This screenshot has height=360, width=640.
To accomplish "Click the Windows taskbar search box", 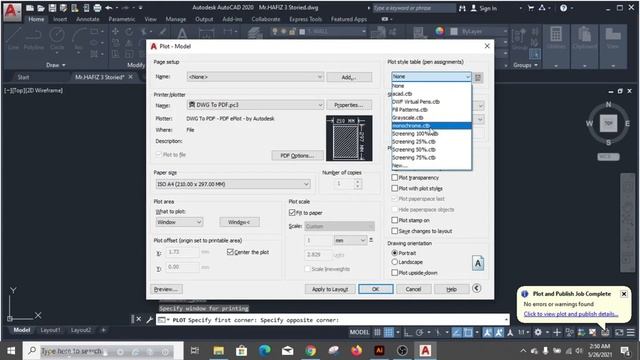I will point(102,351).
